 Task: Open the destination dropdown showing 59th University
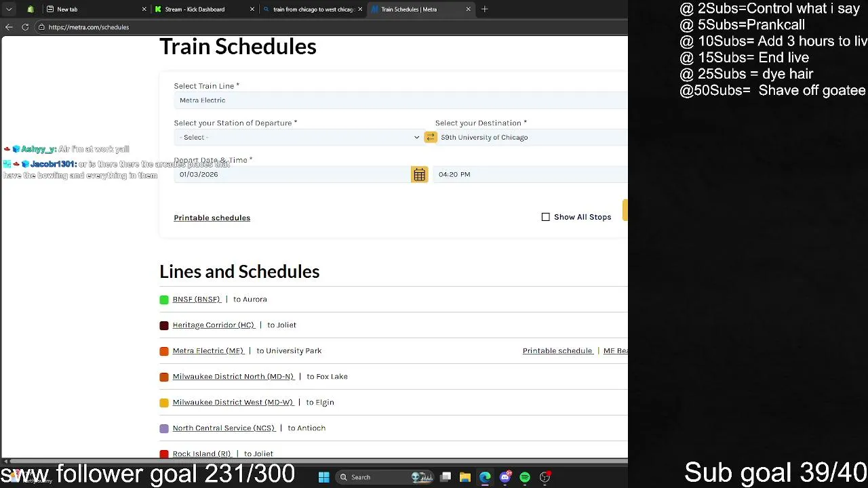tap(532, 137)
